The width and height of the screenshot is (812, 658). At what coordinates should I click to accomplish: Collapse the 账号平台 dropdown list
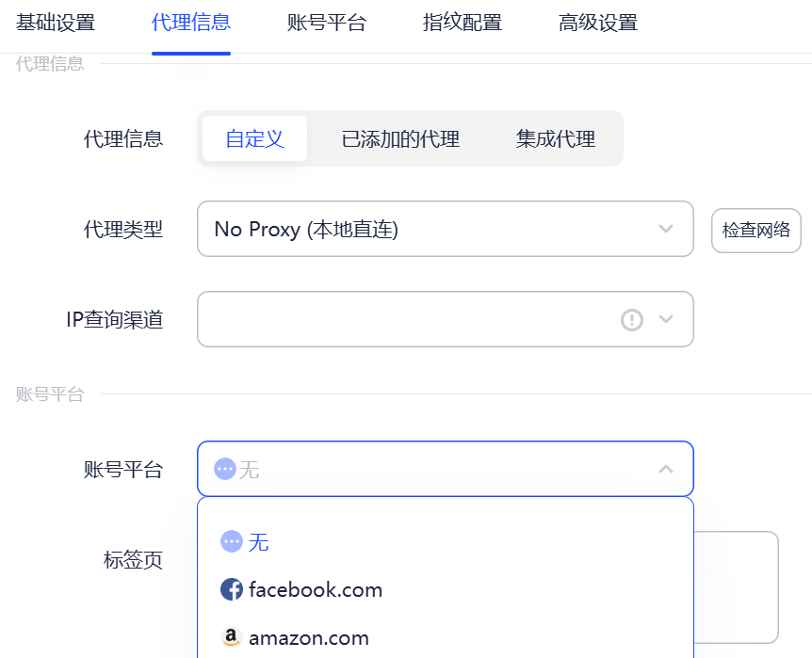coord(665,468)
